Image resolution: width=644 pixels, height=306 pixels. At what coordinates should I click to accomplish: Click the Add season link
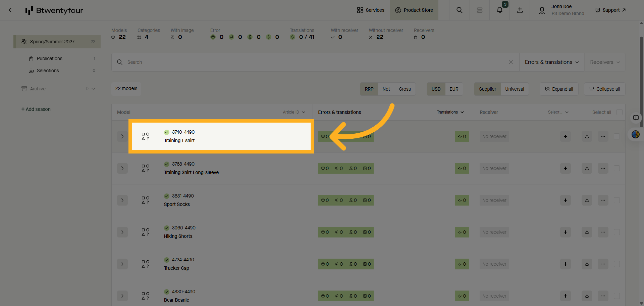coord(36,109)
